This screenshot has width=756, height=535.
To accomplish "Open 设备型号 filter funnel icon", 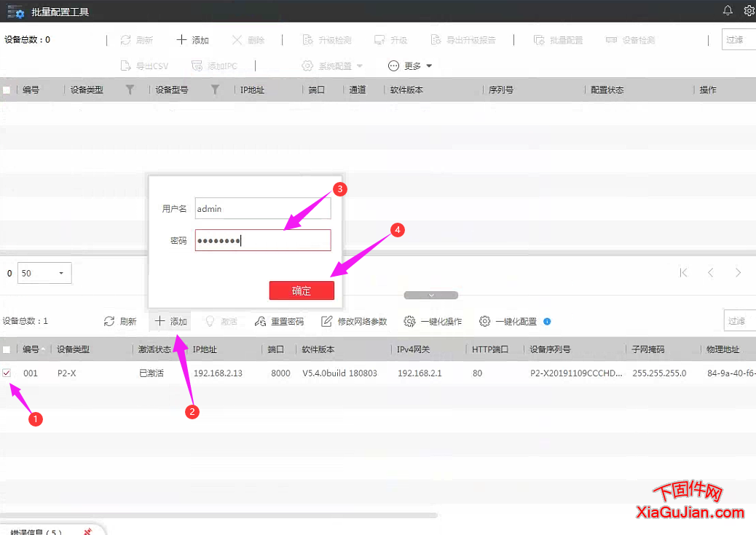I will point(215,90).
